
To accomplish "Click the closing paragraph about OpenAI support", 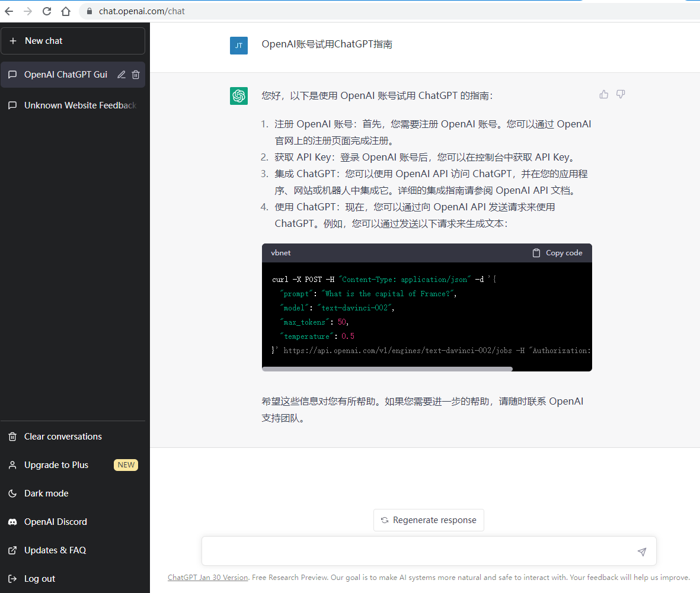I will click(x=423, y=409).
